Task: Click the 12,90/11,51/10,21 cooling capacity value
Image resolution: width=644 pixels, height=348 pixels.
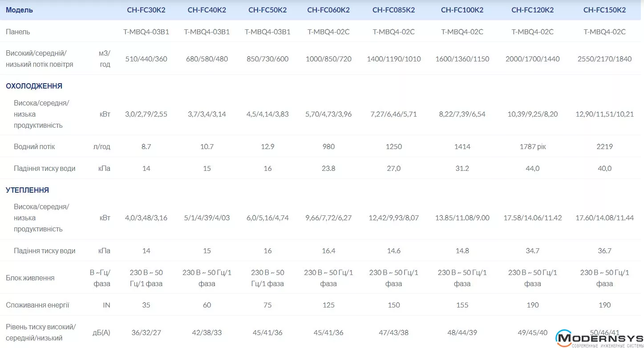Action: click(x=604, y=114)
